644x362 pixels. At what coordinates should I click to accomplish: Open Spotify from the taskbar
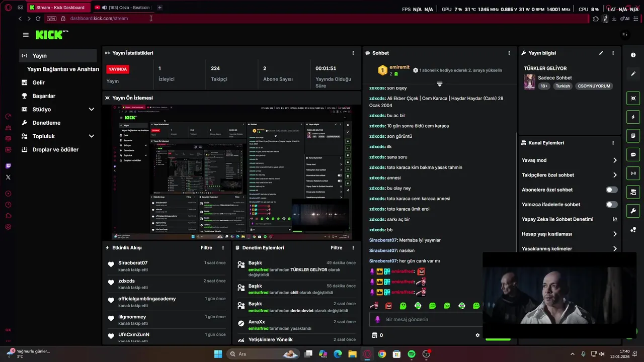point(412,354)
